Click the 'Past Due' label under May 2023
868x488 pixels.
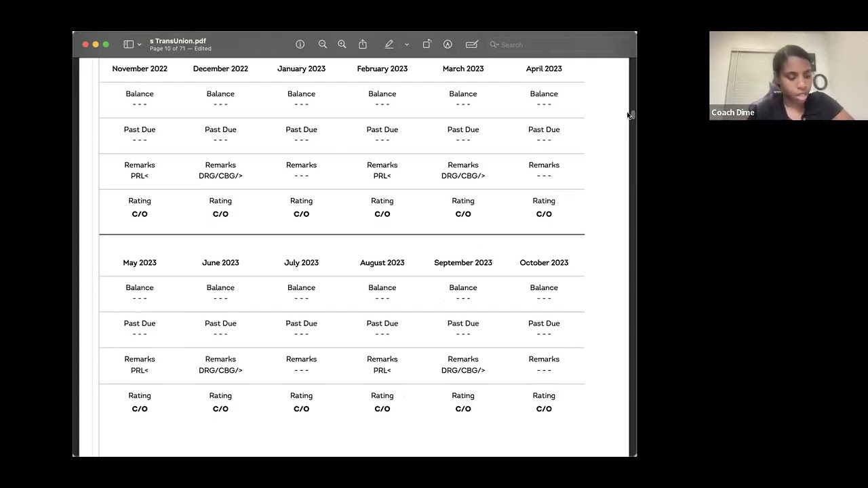pos(140,323)
